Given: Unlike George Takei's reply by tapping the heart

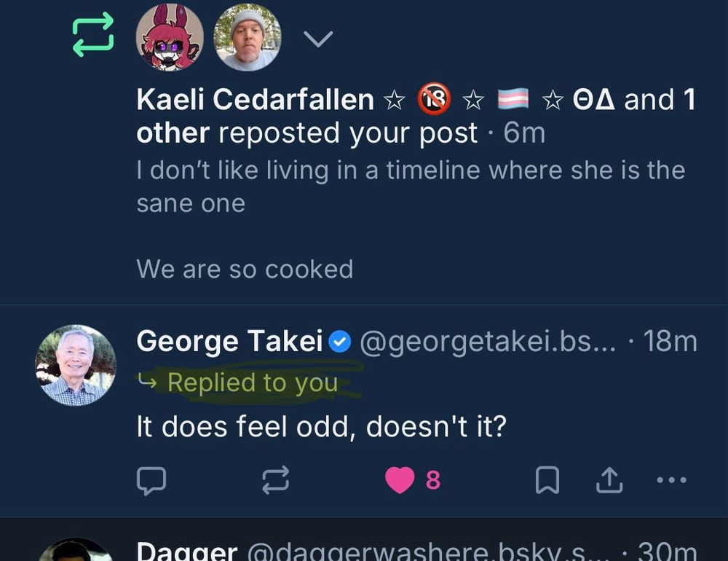Looking at the screenshot, I should coord(400,479).
